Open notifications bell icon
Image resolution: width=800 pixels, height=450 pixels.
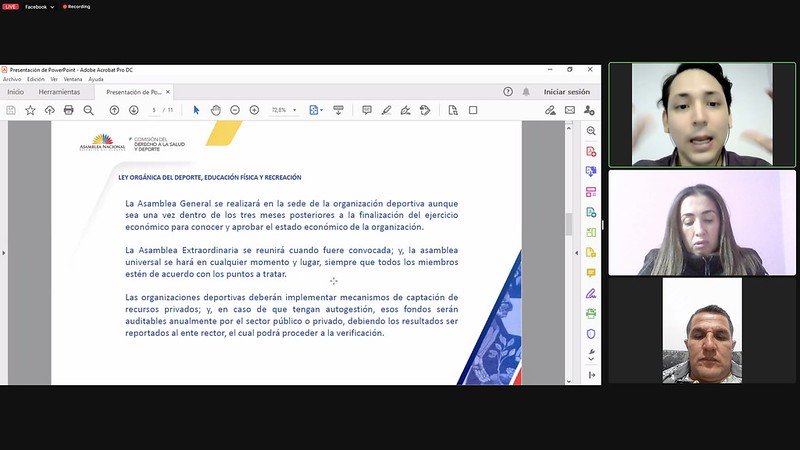[x=526, y=92]
